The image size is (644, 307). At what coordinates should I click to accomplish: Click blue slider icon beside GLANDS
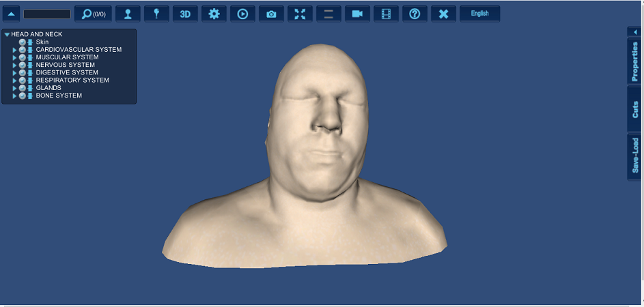(29, 88)
